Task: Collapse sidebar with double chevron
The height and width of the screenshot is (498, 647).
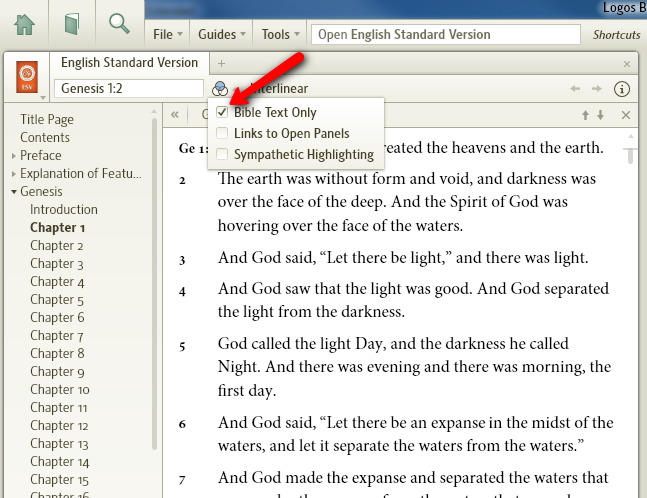Action: [x=175, y=115]
